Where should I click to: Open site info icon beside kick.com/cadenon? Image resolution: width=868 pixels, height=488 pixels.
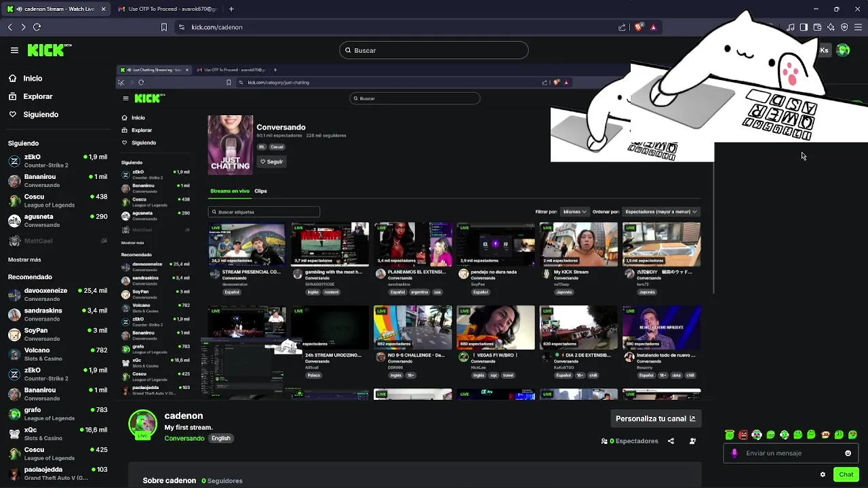(181, 27)
